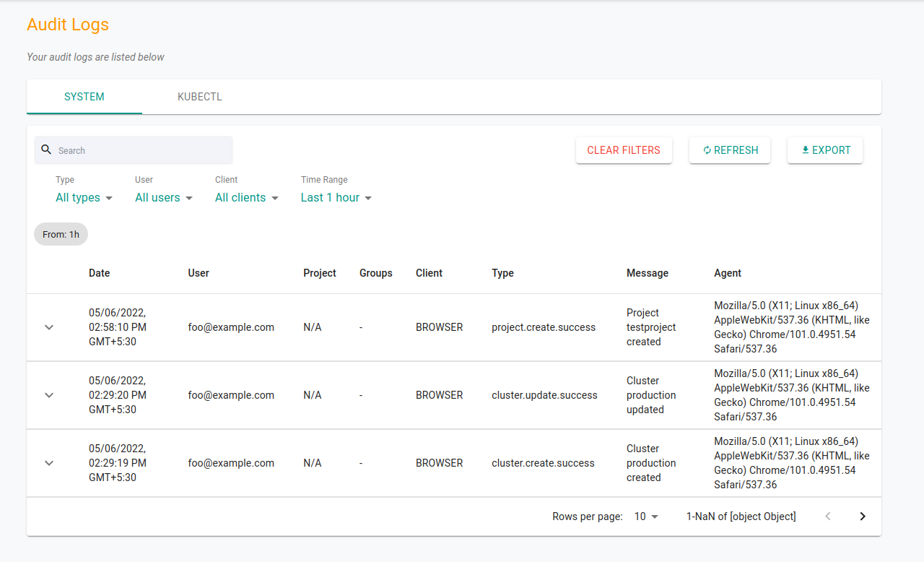Click the Project column header
The height and width of the screenshot is (562, 924).
point(320,273)
